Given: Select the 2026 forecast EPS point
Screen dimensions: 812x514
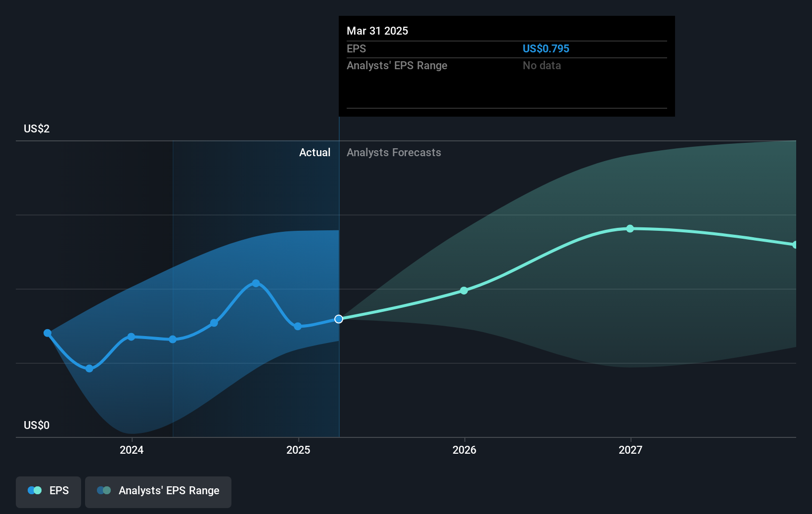Looking at the screenshot, I should pos(464,291).
